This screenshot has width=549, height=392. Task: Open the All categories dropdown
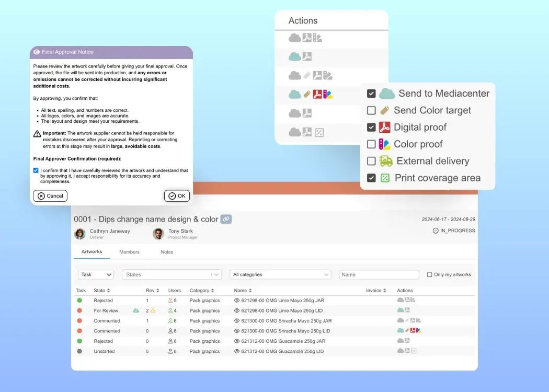click(280, 274)
